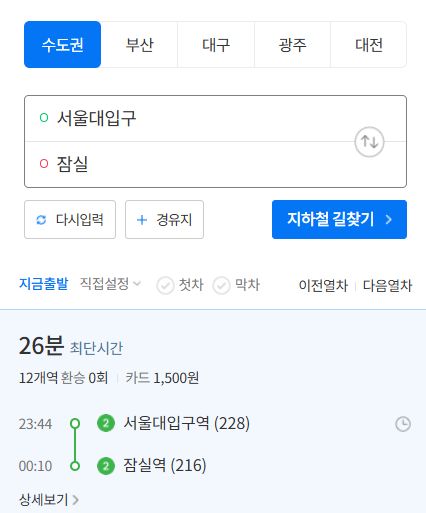The image size is (426, 513).
Task: Click line 2 badge next to 잠실역
Action: click(x=106, y=465)
